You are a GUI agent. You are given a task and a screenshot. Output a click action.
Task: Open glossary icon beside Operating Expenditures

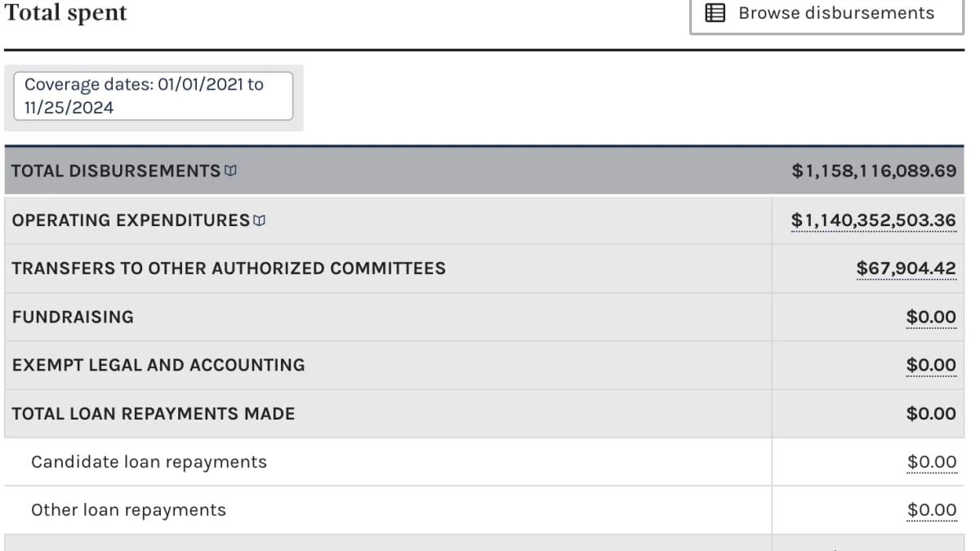coord(260,220)
